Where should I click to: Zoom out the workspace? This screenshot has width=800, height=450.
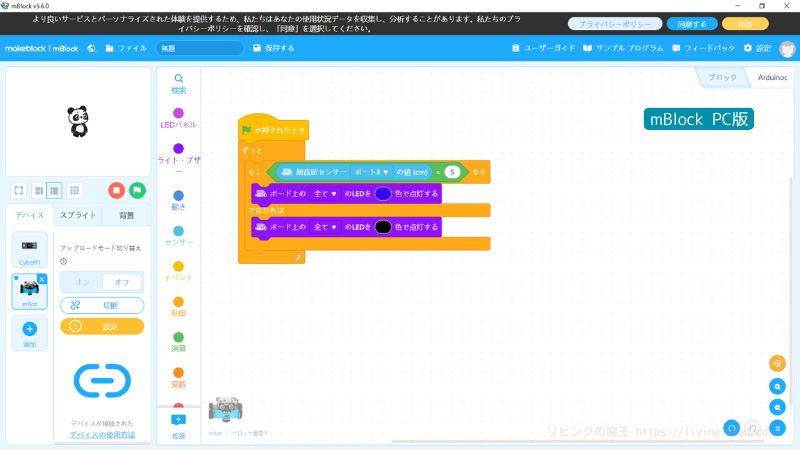(777, 407)
